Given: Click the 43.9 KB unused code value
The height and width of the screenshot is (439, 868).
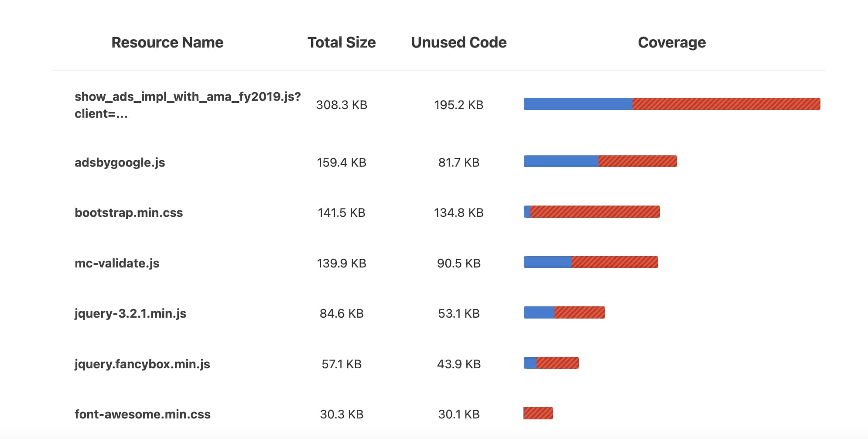Looking at the screenshot, I should point(459,364).
